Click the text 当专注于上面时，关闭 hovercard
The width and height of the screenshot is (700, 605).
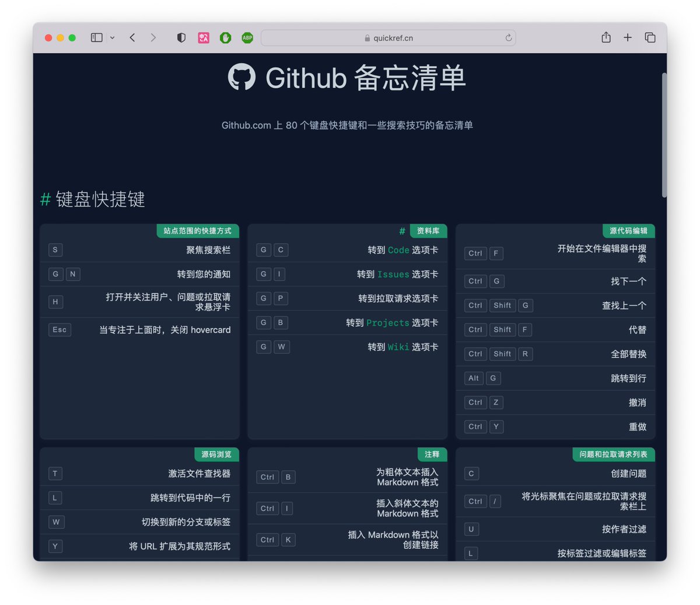point(165,330)
